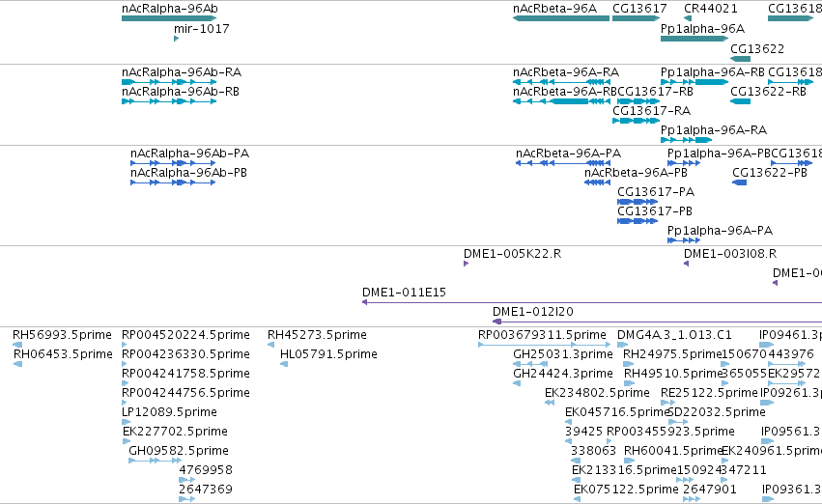The height and width of the screenshot is (504, 822).
Task: Click EST label EK045716.5prime
Action: pyautogui.click(x=617, y=412)
